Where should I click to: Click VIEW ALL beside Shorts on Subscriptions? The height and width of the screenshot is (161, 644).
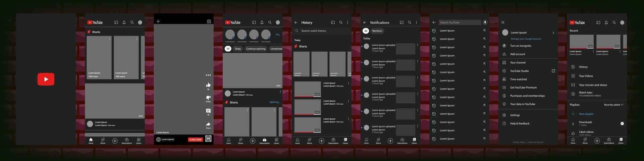(274, 102)
